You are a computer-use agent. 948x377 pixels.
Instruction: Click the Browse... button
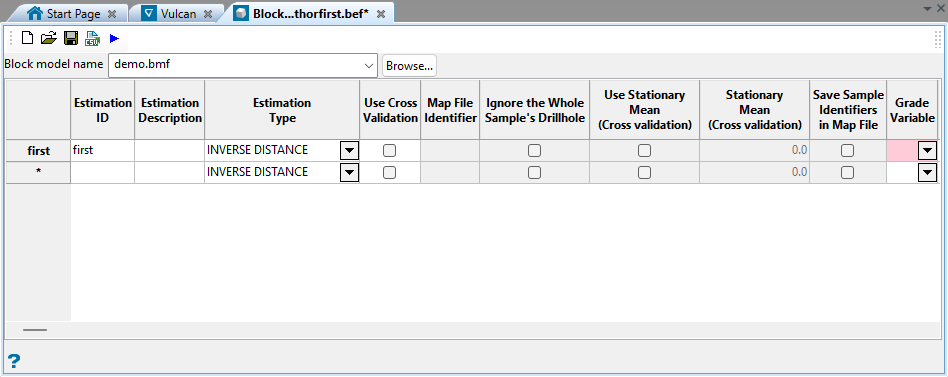409,66
